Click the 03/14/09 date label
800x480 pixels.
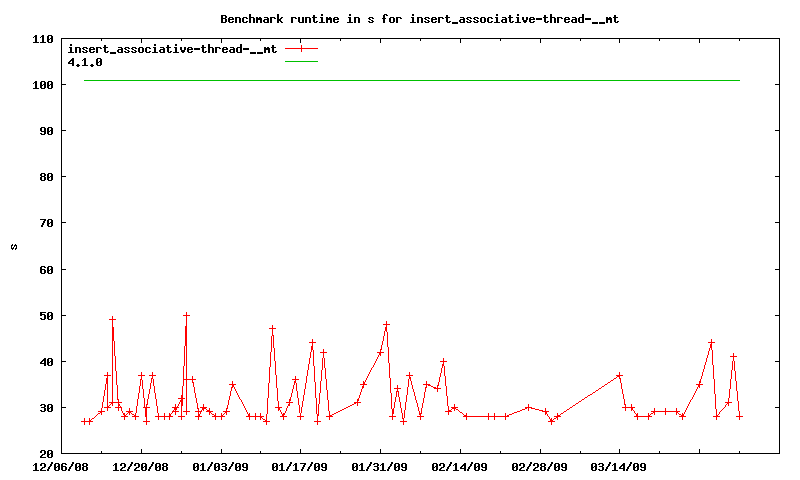(619, 466)
